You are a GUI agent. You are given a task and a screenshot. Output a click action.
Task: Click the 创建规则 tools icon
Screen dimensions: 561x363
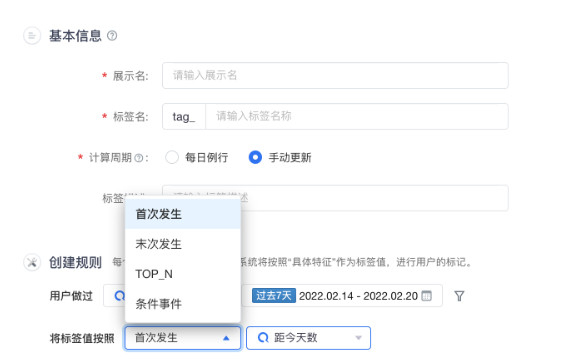tap(32, 263)
